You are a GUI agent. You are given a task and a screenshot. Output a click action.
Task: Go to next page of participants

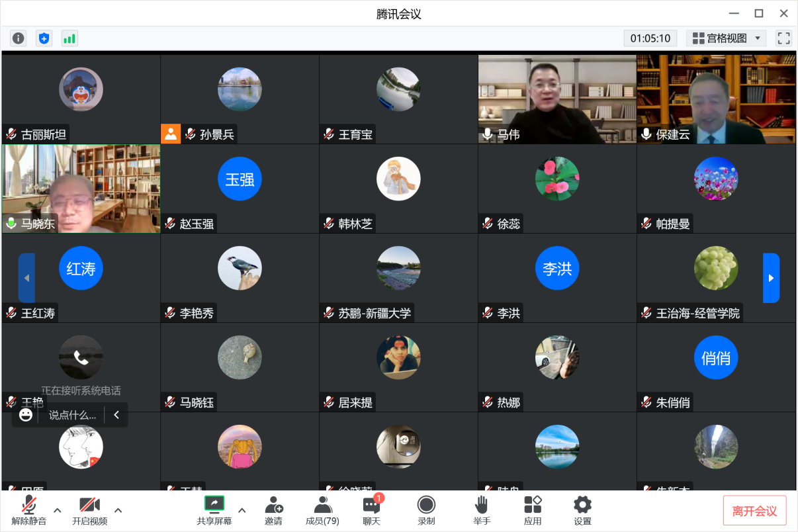pyautogui.click(x=771, y=278)
